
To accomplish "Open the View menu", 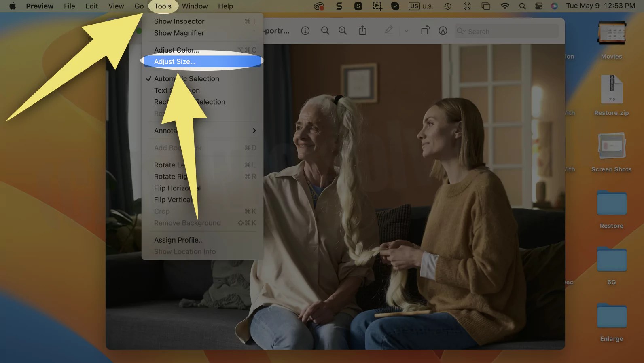I will (x=116, y=6).
